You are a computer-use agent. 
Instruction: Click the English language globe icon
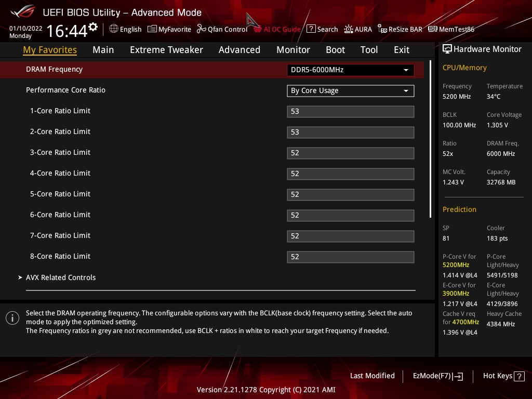coord(114,29)
